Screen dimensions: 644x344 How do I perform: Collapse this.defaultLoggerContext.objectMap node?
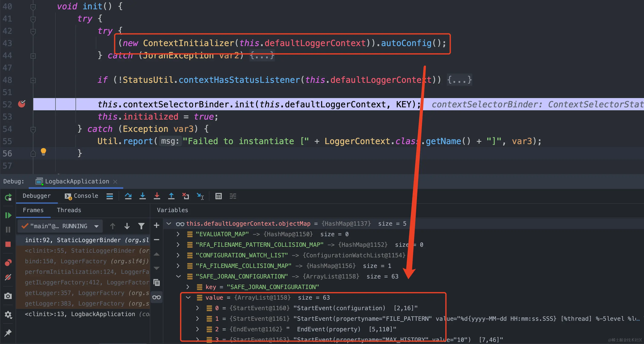169,223
